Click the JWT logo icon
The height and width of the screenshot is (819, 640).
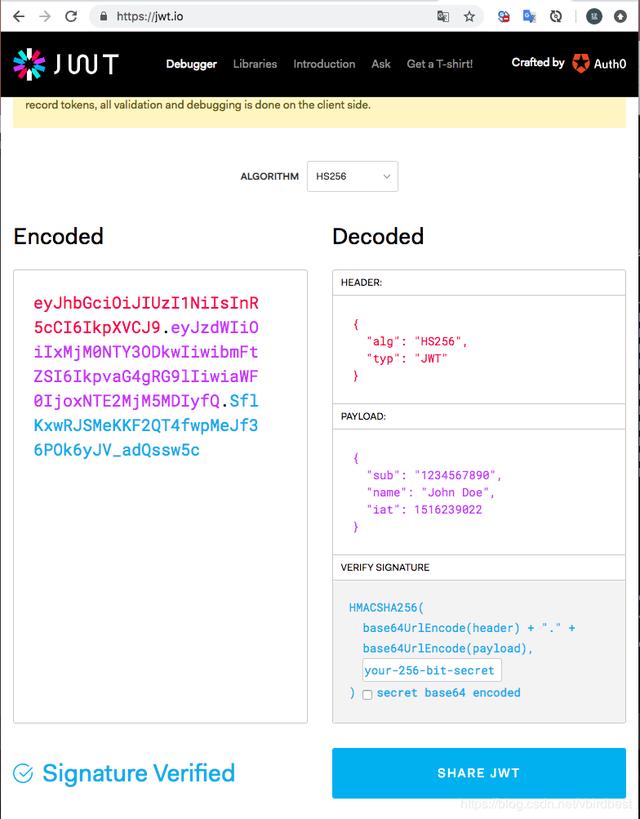click(32, 64)
